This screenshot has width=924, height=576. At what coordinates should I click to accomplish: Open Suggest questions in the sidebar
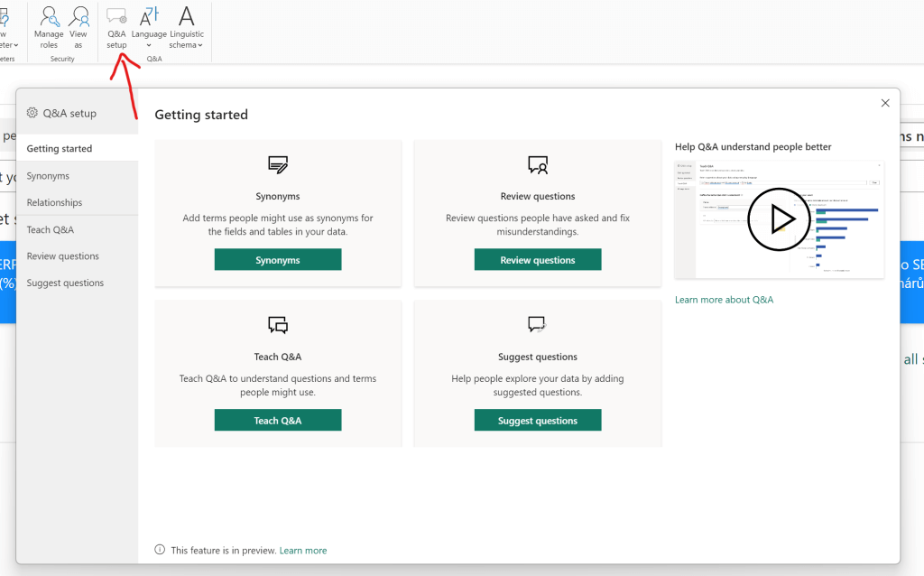pos(65,283)
